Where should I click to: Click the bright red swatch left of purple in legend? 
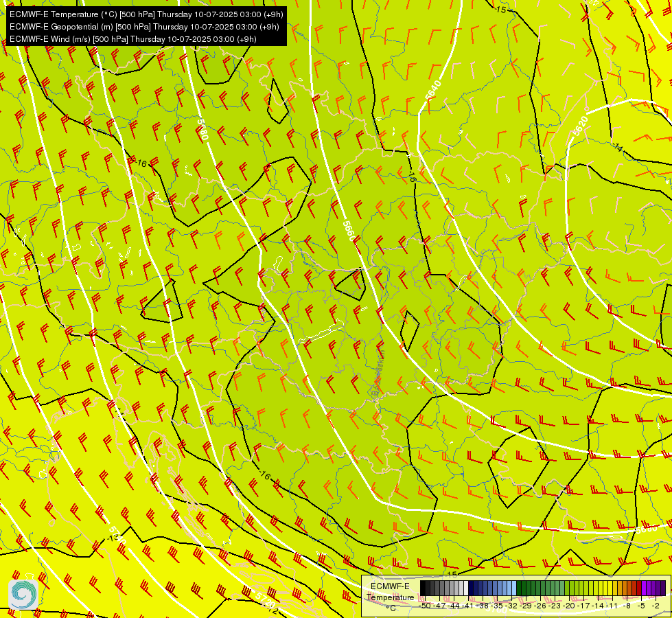coord(639,588)
